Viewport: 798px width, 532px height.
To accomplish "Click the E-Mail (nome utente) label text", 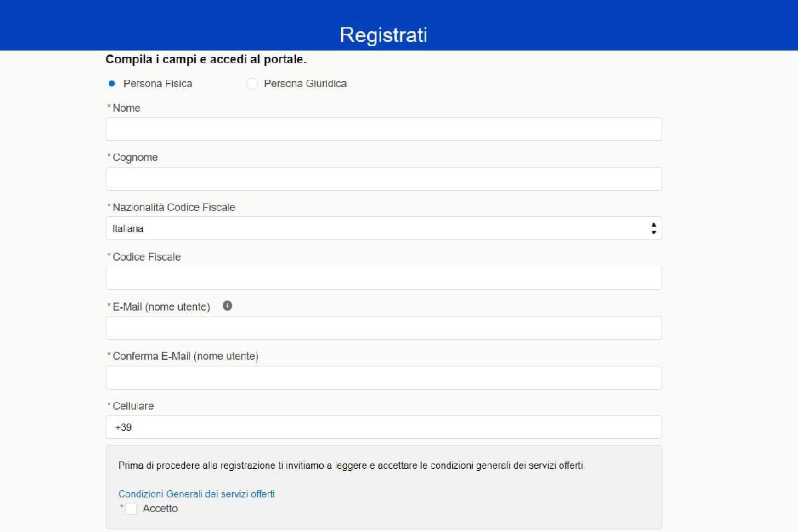I will tap(161, 307).
